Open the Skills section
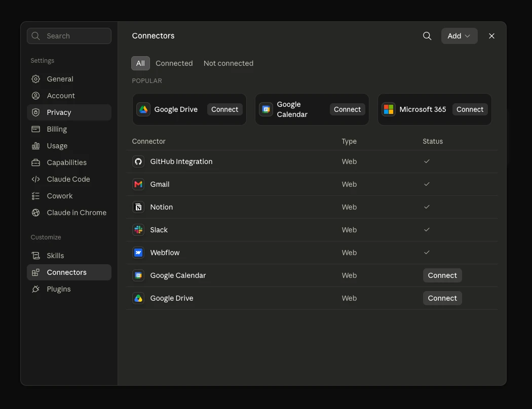 tap(69, 256)
